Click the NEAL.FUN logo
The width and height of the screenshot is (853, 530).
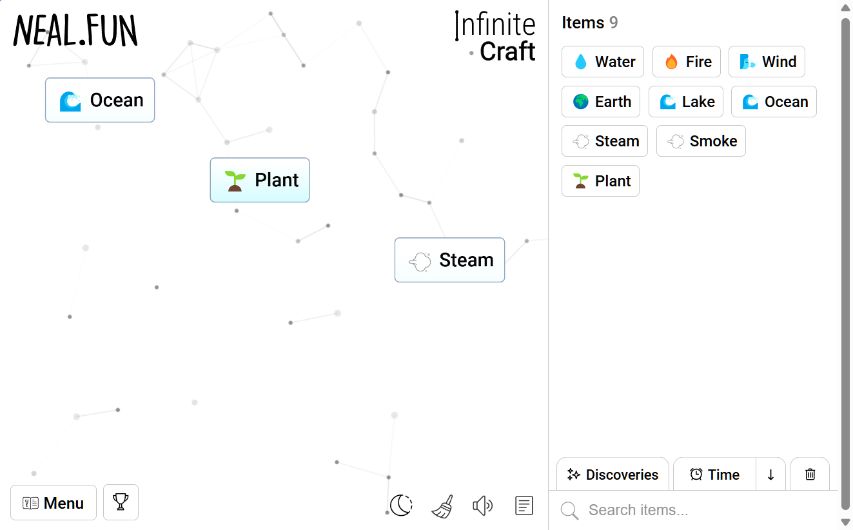(x=75, y=30)
